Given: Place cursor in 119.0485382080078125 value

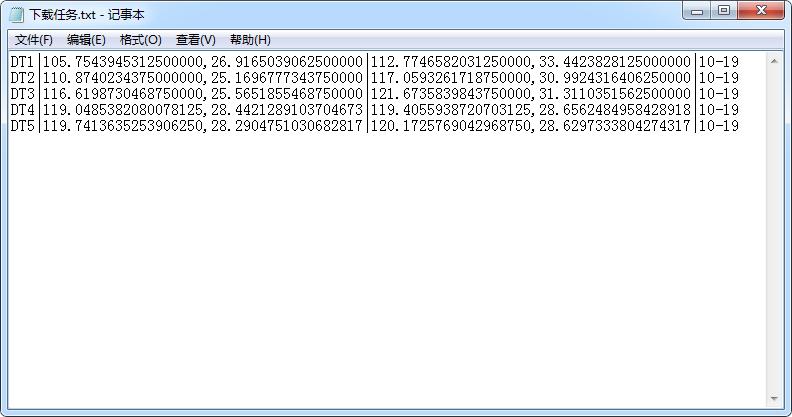Looking at the screenshot, I should point(123,110).
